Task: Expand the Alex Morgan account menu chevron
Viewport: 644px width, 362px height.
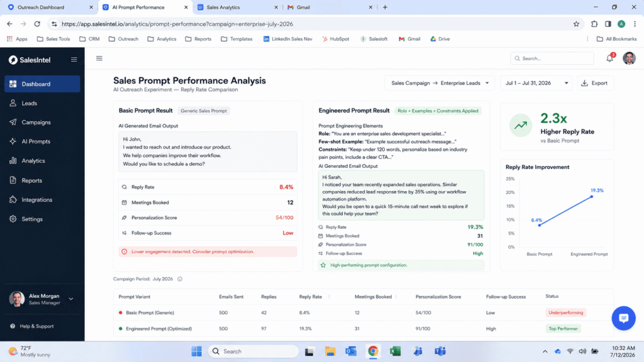Action: [x=71, y=299]
